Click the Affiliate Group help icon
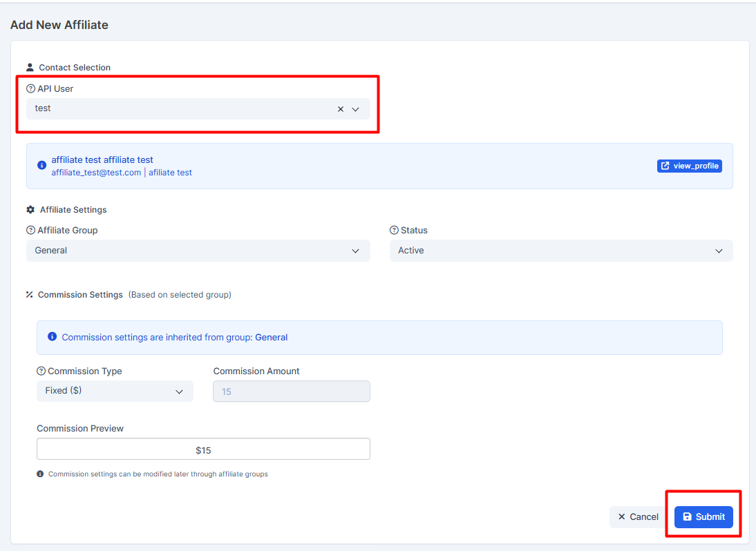 (x=30, y=231)
